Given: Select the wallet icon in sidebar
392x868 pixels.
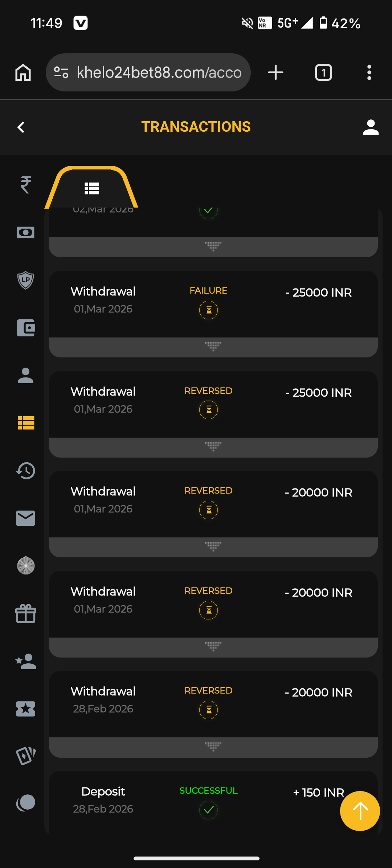Looking at the screenshot, I should pyautogui.click(x=25, y=328).
